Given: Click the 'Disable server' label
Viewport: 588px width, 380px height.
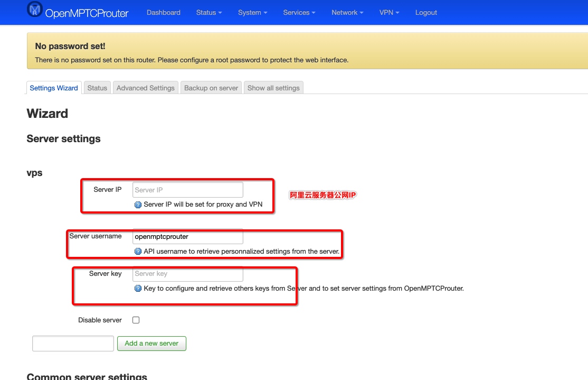Looking at the screenshot, I should pyautogui.click(x=100, y=320).
